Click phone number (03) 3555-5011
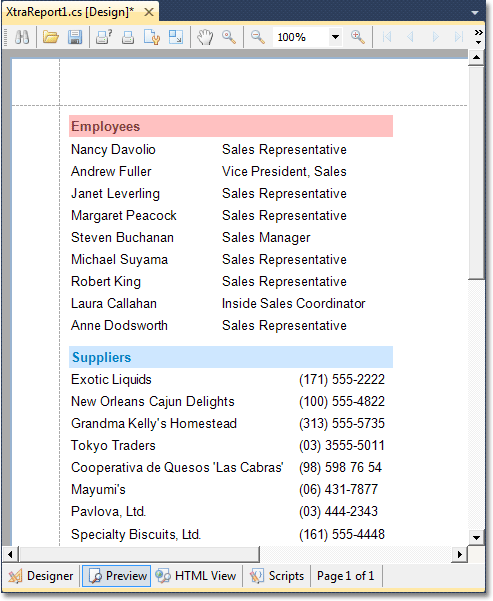493x601 pixels. point(342,445)
